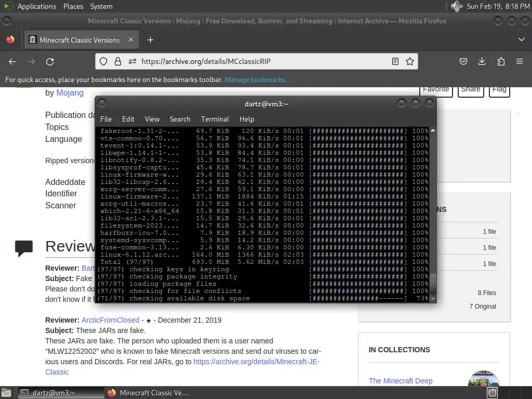Click the Share button
532x399 pixels.
pyautogui.click(x=471, y=90)
